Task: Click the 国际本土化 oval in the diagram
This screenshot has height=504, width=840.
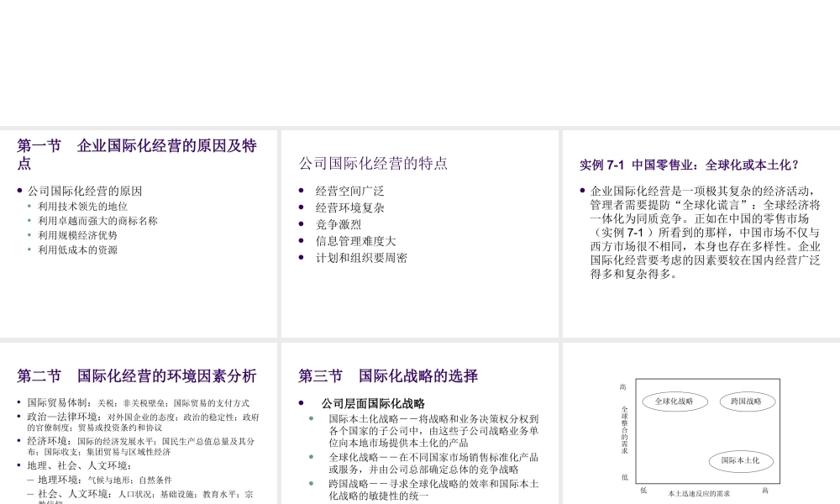Action: [x=743, y=461]
